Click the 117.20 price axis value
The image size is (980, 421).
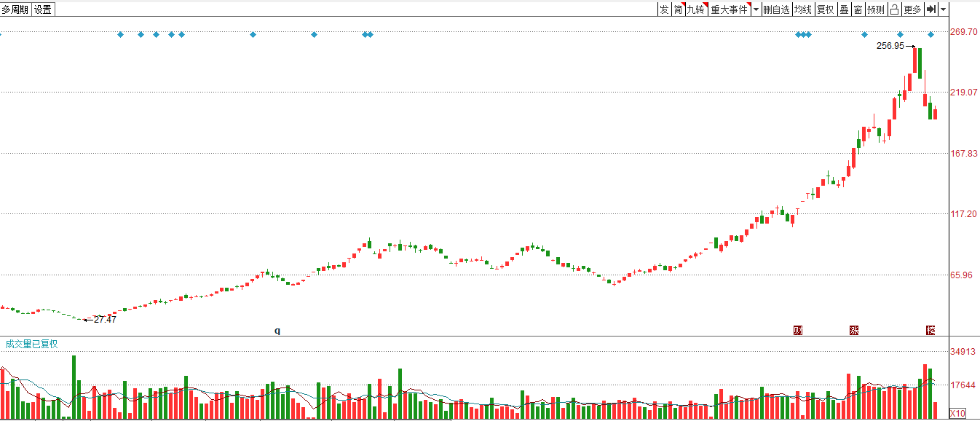pyautogui.click(x=963, y=214)
